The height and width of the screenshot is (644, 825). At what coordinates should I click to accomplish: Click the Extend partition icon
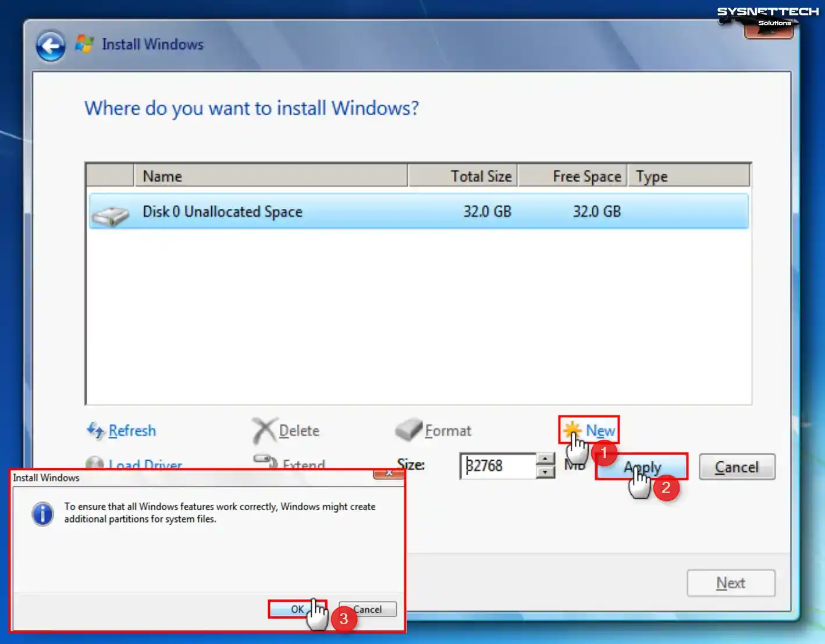tap(265, 461)
